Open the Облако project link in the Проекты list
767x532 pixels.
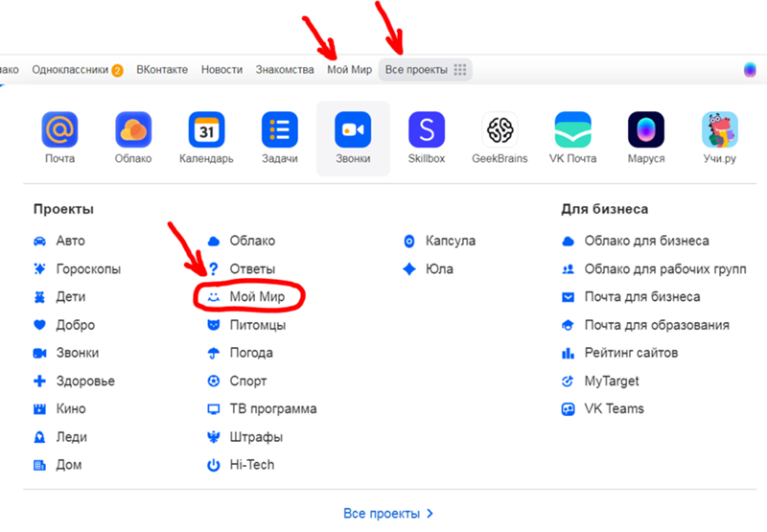252,241
